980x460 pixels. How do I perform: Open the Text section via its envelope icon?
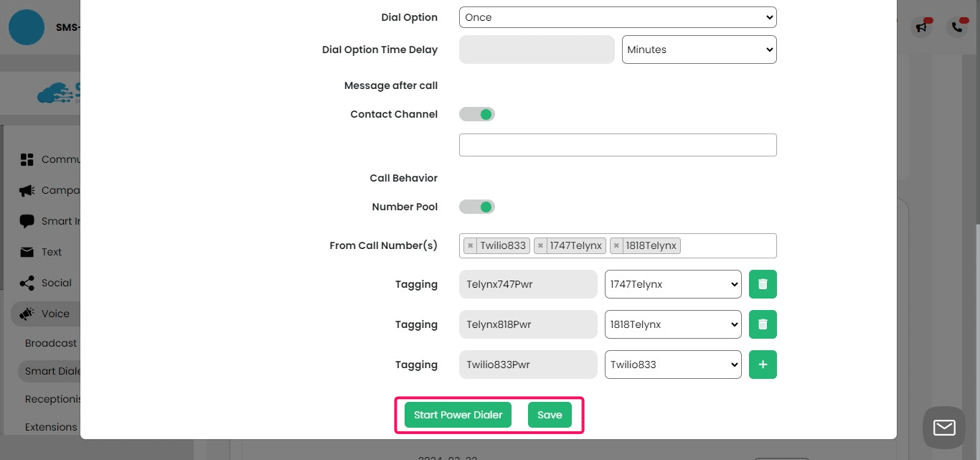(x=26, y=252)
